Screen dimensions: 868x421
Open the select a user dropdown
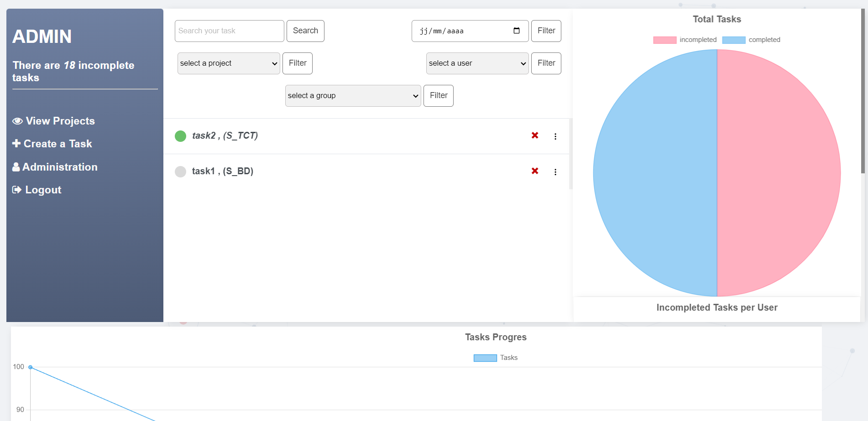pyautogui.click(x=477, y=63)
